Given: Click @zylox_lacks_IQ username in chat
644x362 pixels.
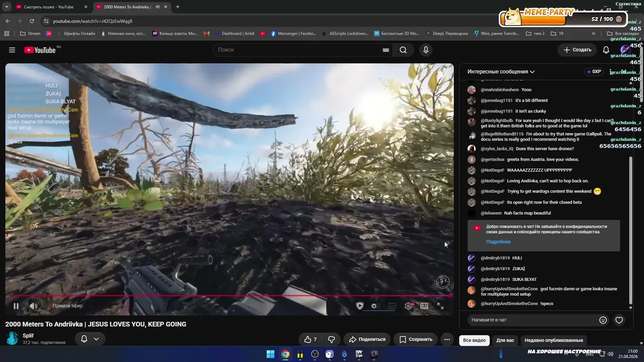Looking at the screenshot, I should 497,149.
